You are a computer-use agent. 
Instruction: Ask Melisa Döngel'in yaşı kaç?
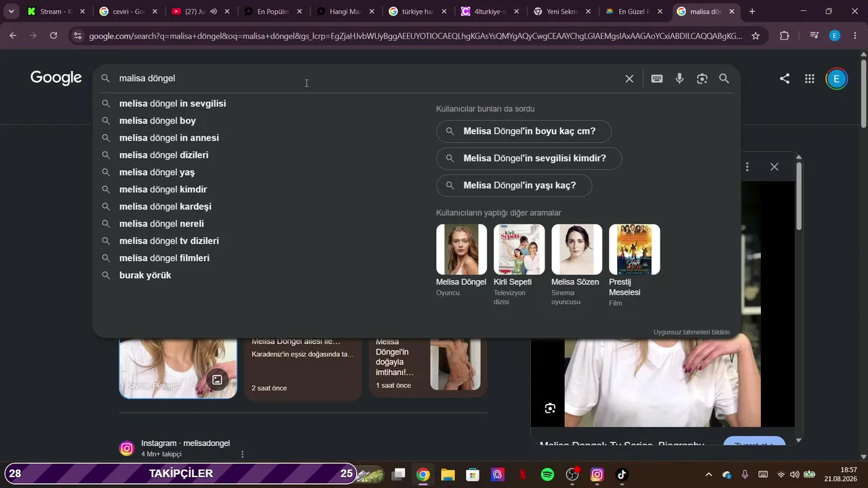(514, 186)
